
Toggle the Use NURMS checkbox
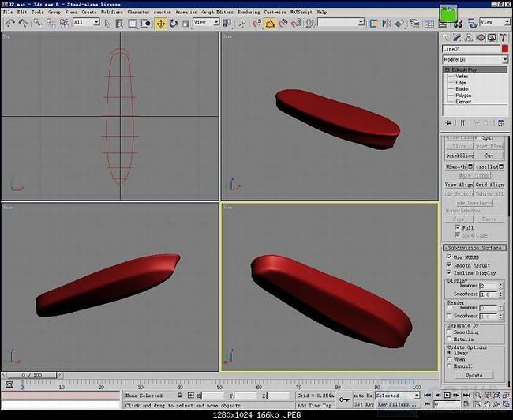click(449, 257)
